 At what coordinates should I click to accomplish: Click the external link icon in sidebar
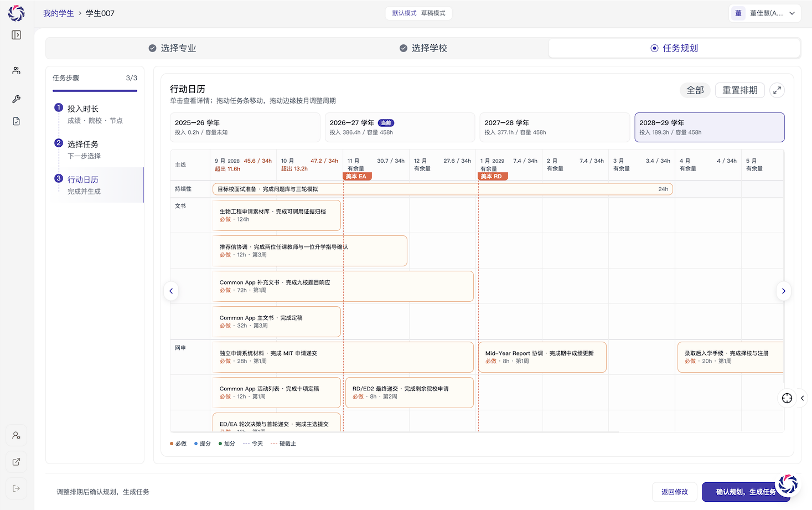click(17, 462)
